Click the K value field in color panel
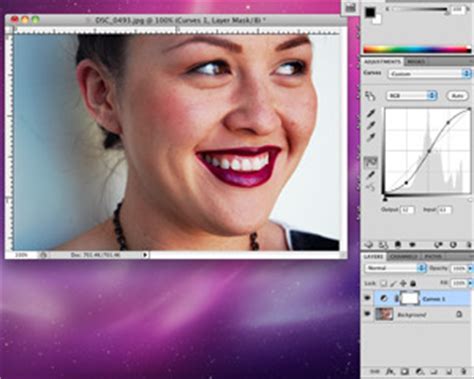474x379 pixels. tap(458, 10)
